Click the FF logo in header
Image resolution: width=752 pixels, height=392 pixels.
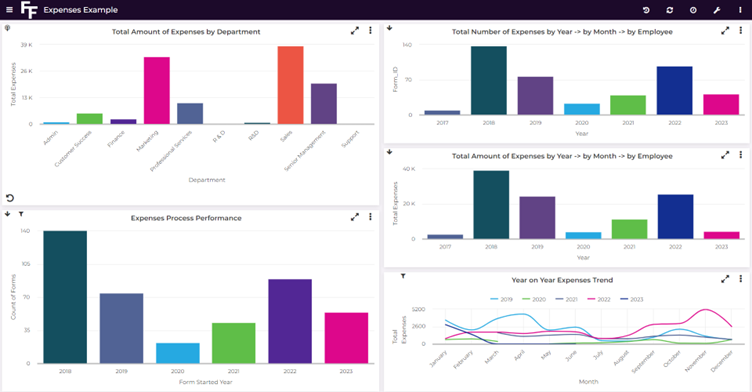pos(29,10)
